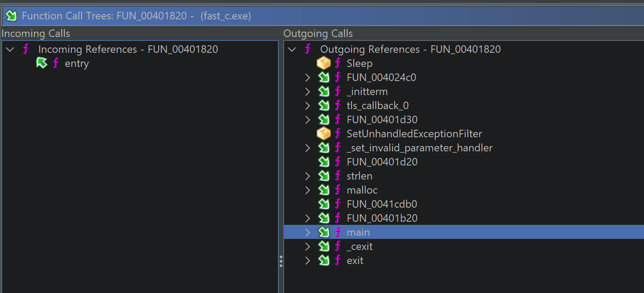Select the highlighted main function row
644x293 pixels.
[464, 232]
